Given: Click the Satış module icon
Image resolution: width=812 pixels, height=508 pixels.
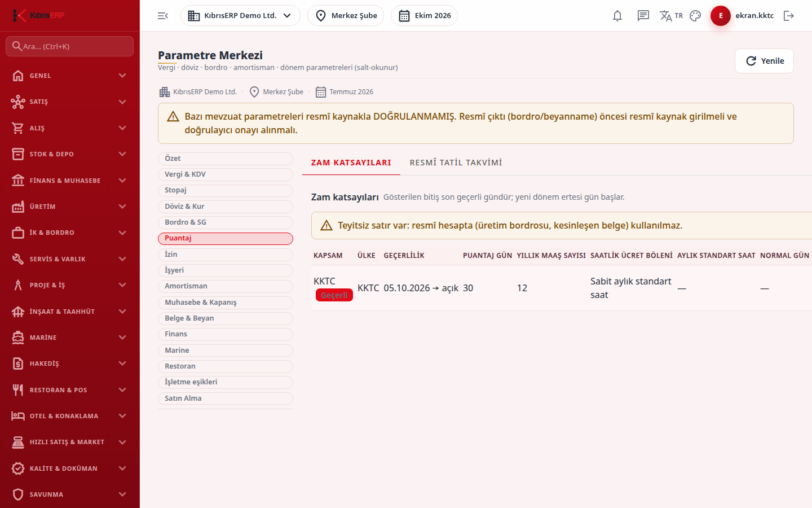Looking at the screenshot, I should click(x=18, y=102).
